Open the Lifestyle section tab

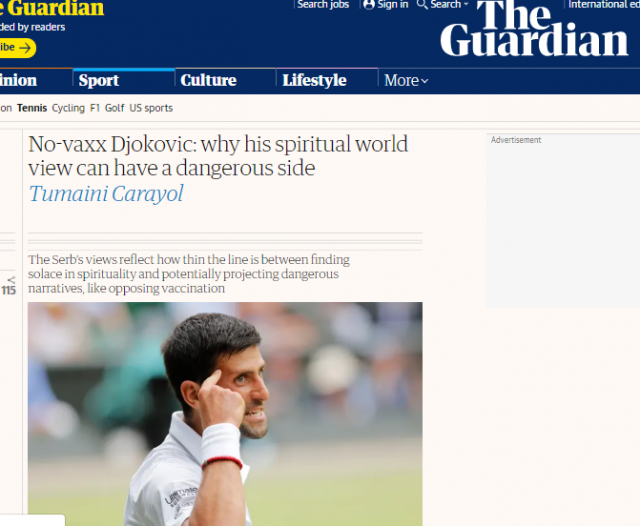point(314,80)
